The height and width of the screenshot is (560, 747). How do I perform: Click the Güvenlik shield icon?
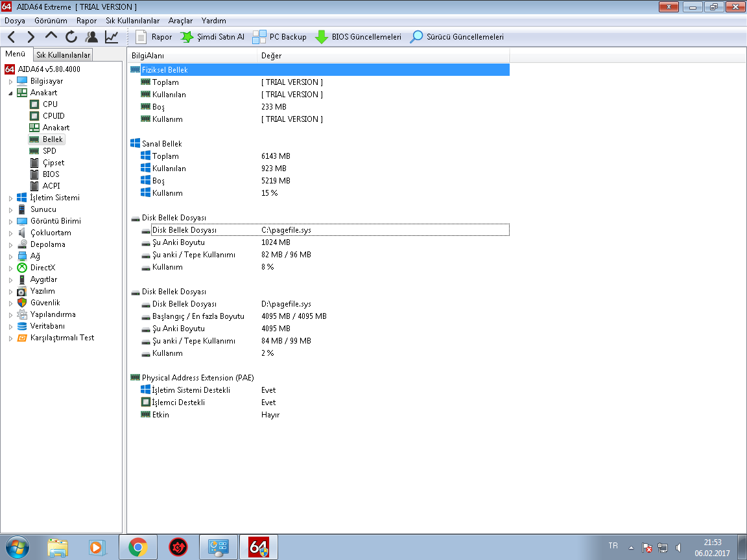click(22, 303)
